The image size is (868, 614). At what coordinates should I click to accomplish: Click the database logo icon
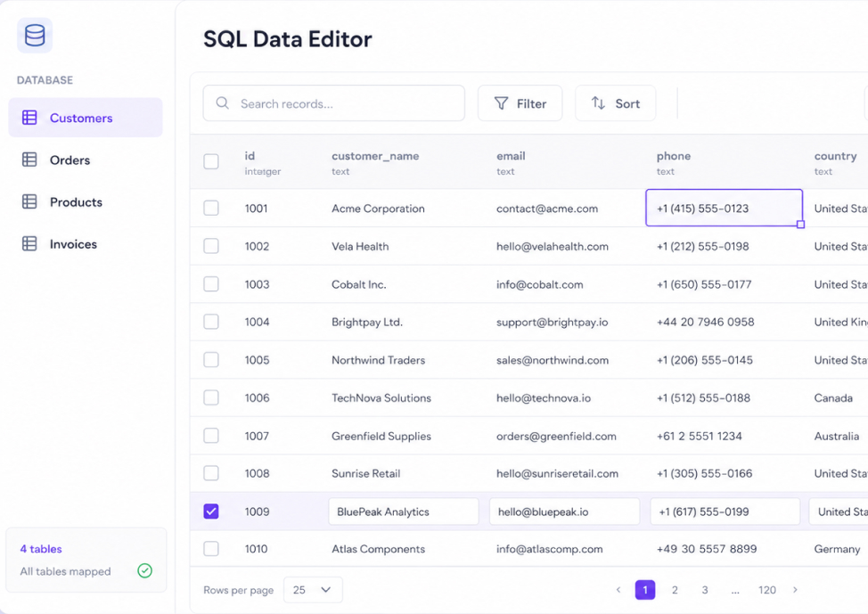pos(35,36)
